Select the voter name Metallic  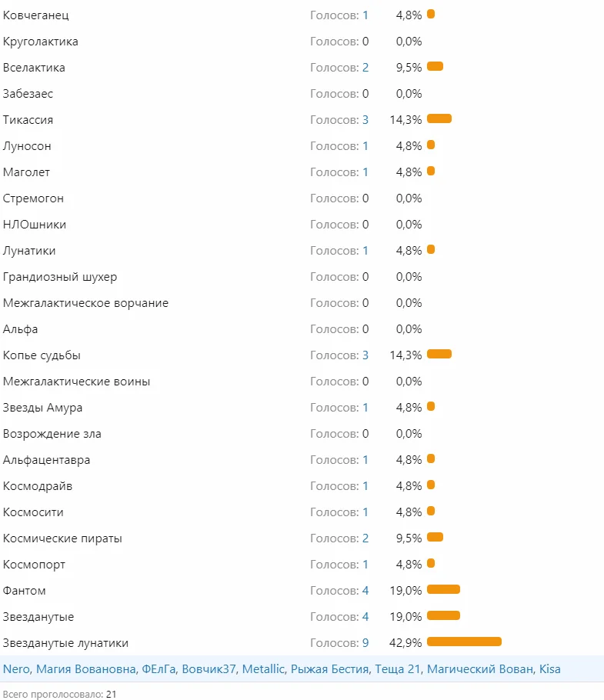click(x=263, y=669)
